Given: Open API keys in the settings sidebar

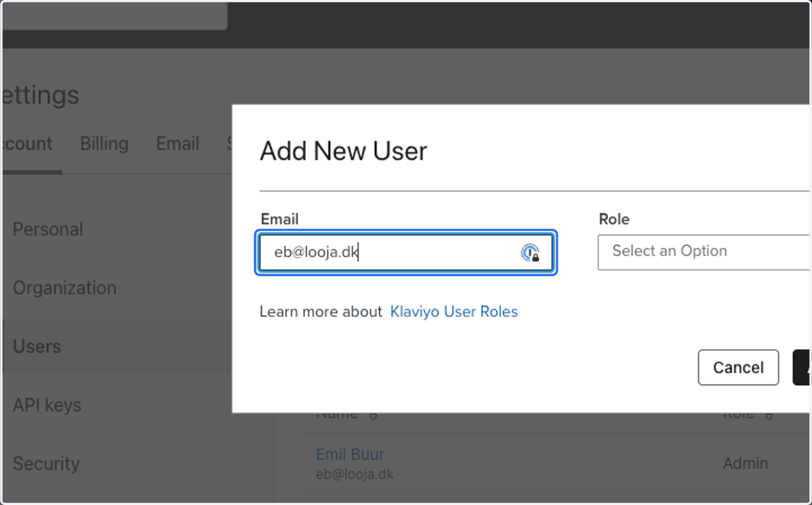Looking at the screenshot, I should coord(47,405).
